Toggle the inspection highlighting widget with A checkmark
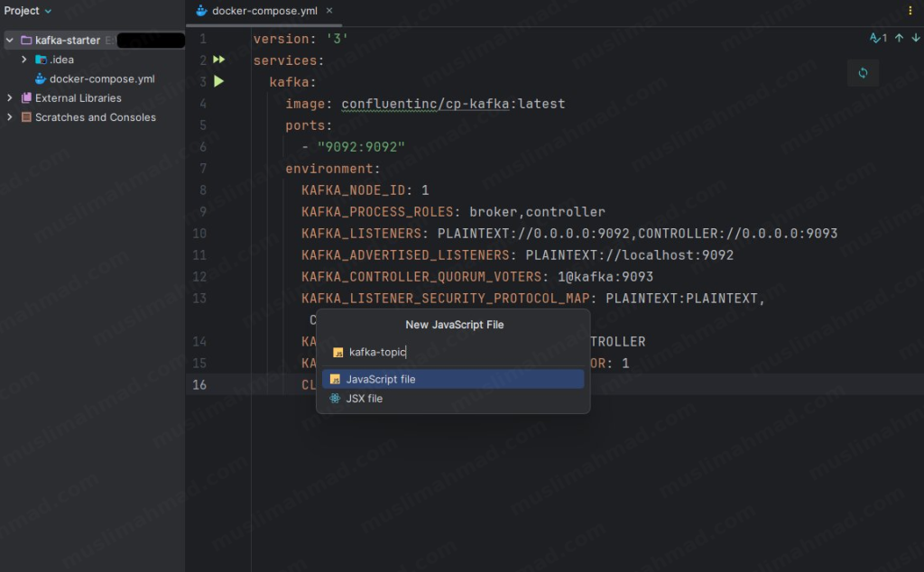The height and width of the screenshot is (572, 924). pos(874,38)
